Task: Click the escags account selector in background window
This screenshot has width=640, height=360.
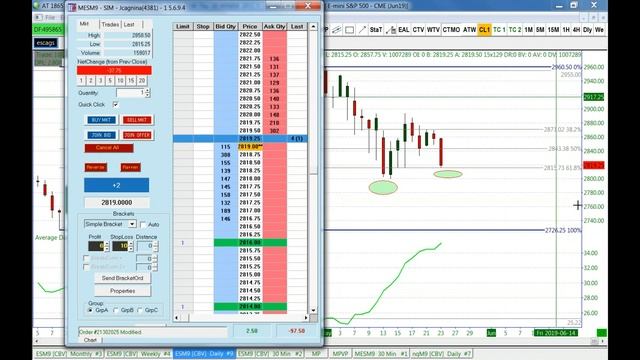Action: coord(45,43)
